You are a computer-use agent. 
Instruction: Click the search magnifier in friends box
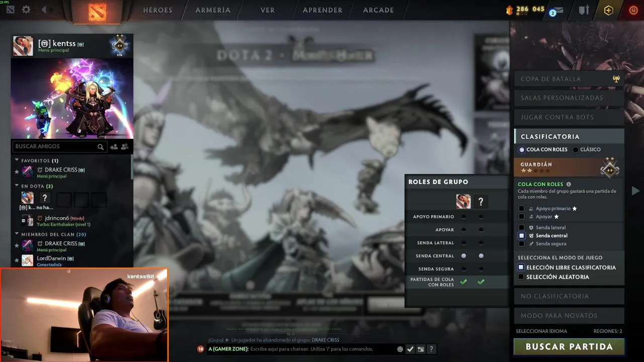tap(101, 147)
